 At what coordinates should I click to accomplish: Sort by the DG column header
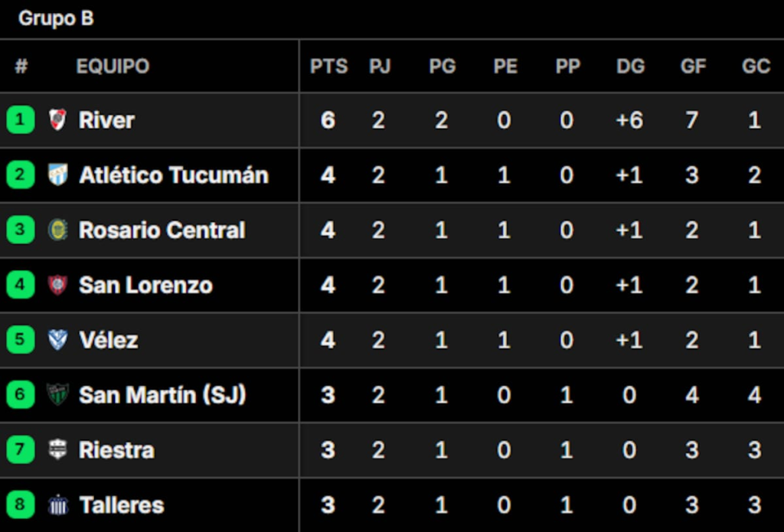[630, 67]
